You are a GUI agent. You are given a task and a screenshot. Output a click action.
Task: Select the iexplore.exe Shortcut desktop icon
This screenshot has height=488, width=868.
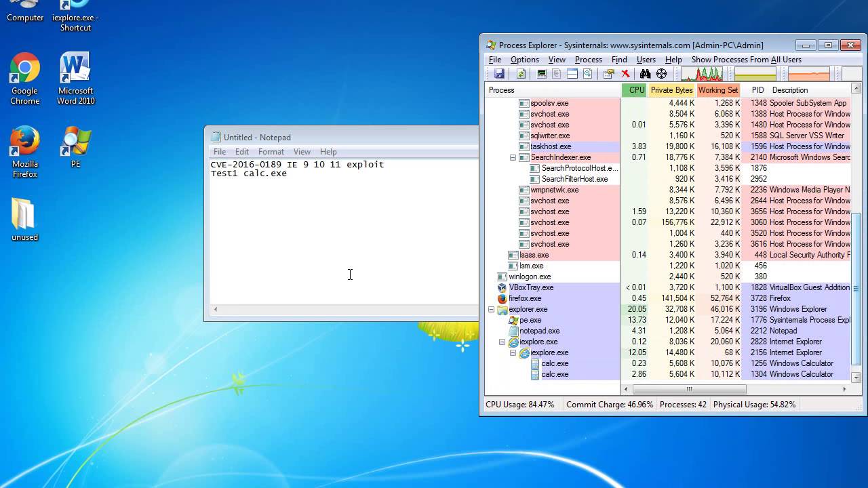click(75, 16)
